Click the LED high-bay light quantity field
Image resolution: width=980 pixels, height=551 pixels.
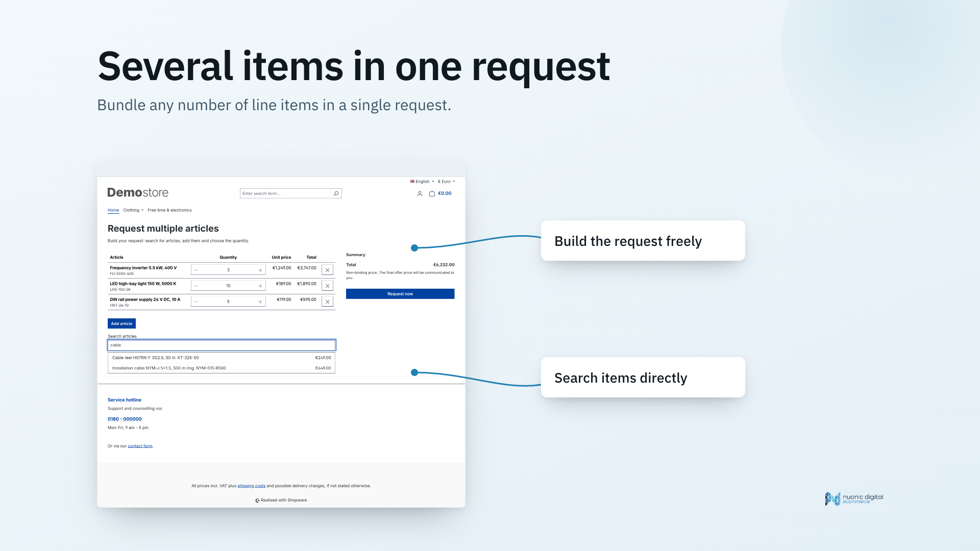[228, 286]
